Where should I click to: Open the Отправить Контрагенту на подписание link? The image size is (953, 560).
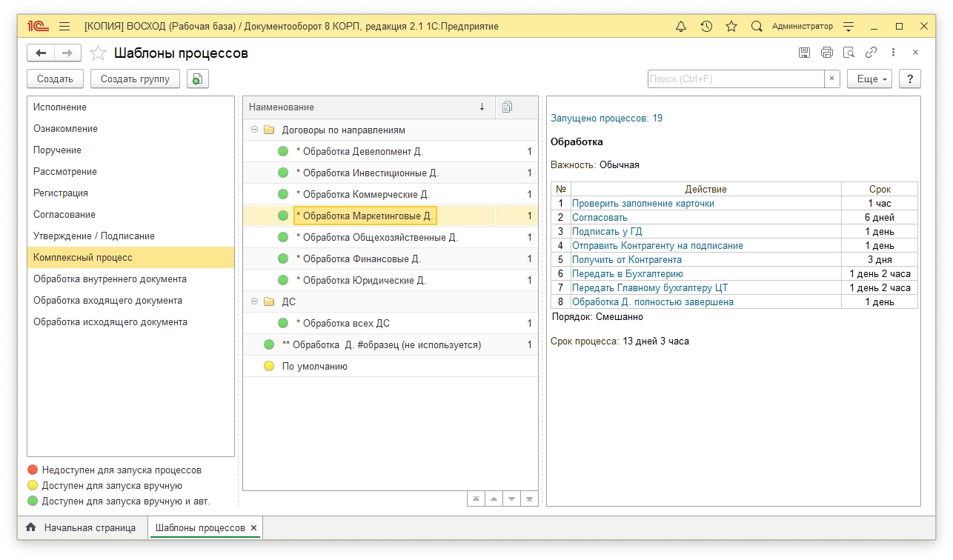click(657, 246)
